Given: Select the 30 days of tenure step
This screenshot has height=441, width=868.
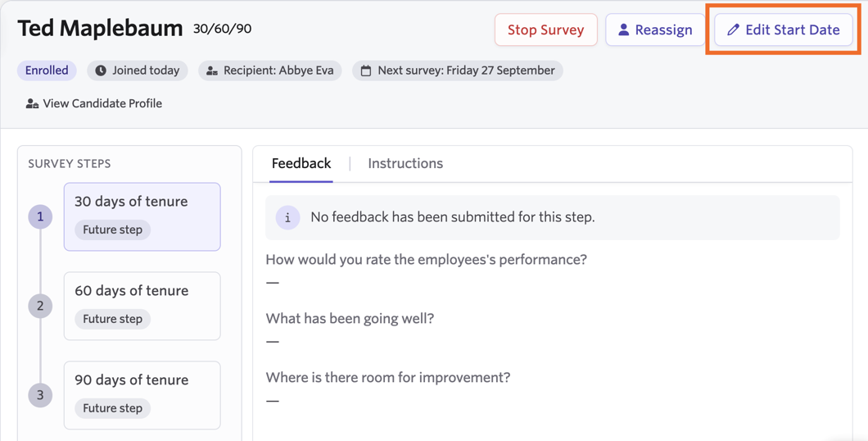Looking at the screenshot, I should point(142,216).
